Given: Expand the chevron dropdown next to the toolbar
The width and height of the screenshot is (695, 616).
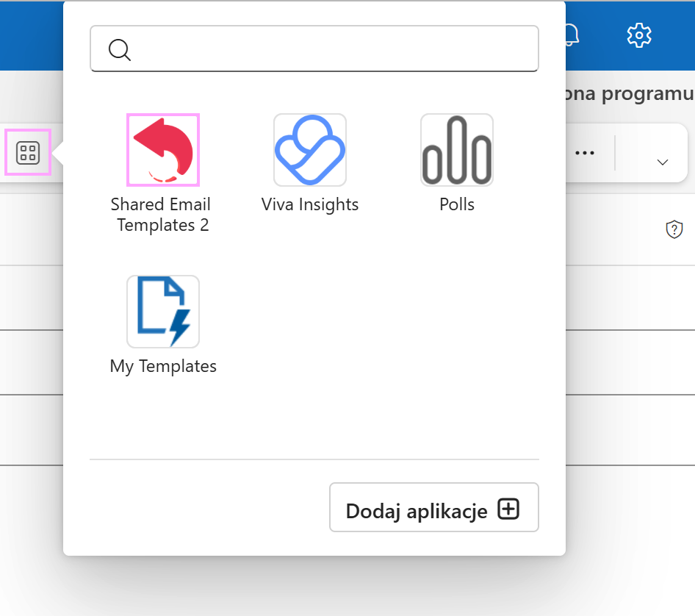Looking at the screenshot, I should 663,163.
